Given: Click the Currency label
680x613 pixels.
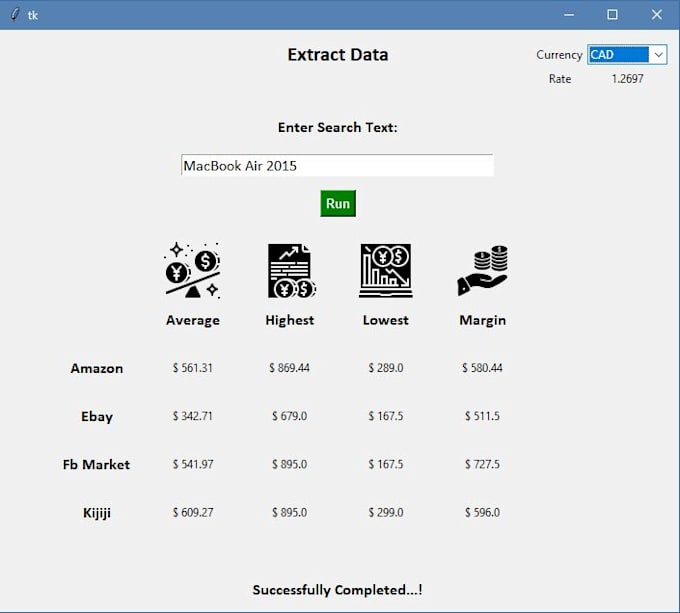Looking at the screenshot, I should point(559,55).
